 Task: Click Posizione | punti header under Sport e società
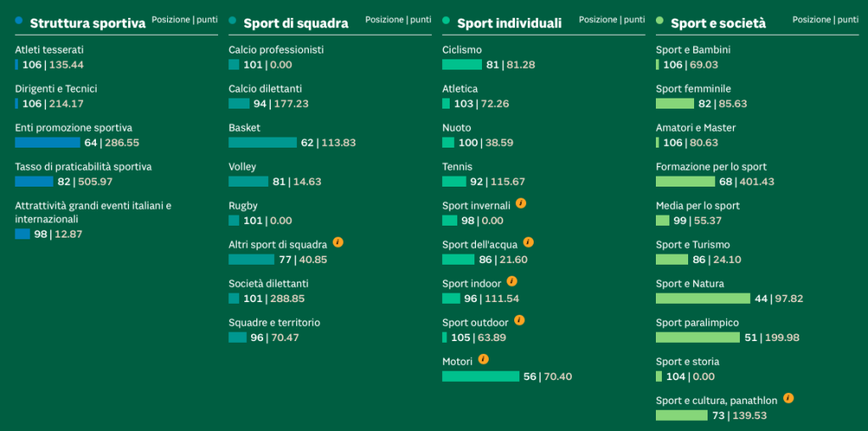pos(826,20)
